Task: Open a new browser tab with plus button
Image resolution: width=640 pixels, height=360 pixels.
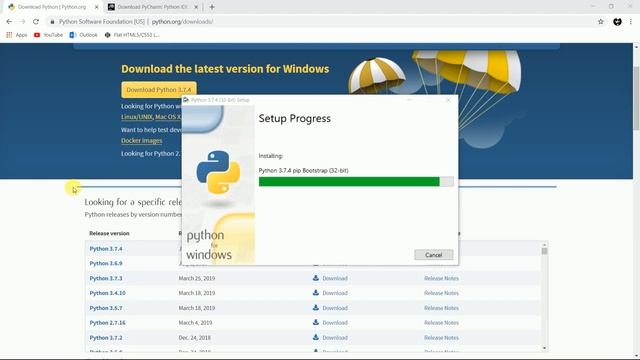Action: [212, 7]
